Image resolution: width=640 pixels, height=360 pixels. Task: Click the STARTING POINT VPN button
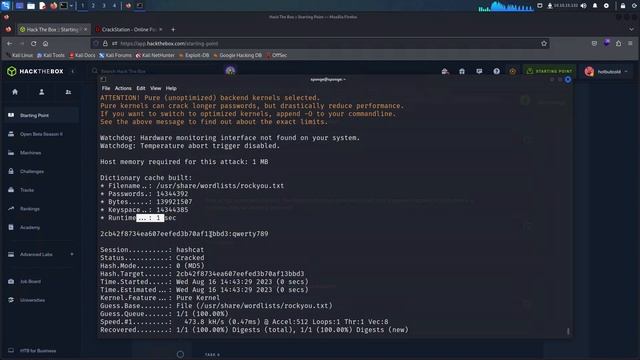click(549, 71)
